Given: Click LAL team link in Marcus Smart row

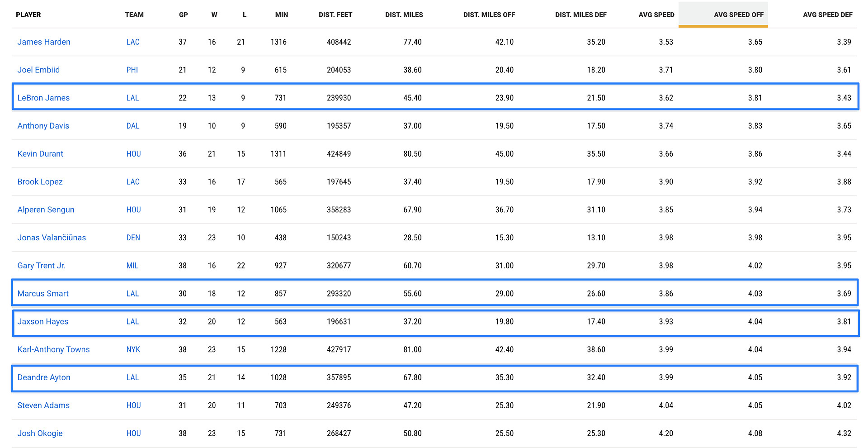Looking at the screenshot, I should (x=132, y=294).
